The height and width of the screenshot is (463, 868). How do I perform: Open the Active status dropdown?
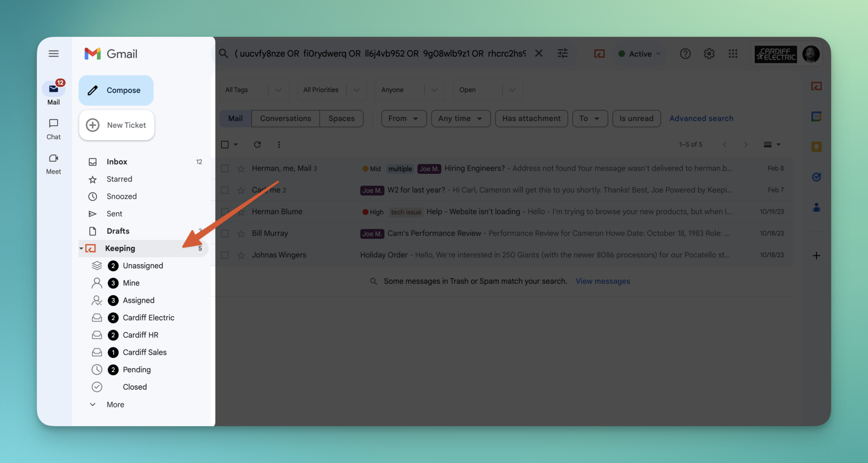pyautogui.click(x=639, y=53)
